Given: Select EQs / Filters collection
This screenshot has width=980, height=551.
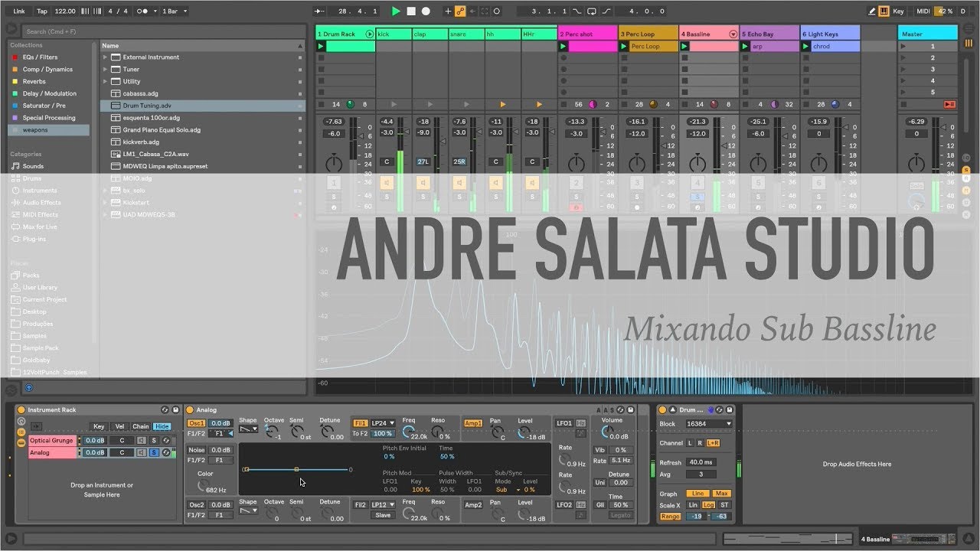Looking at the screenshot, I should pos(40,57).
